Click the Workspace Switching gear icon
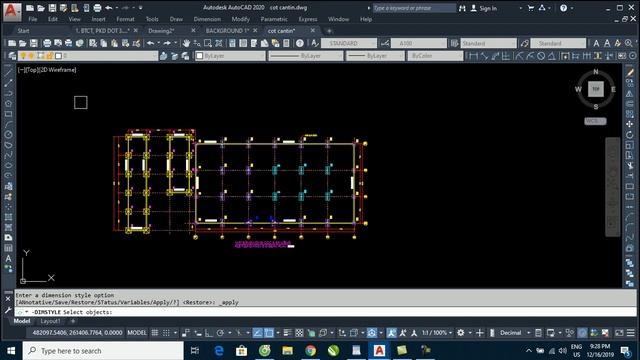 461,333
